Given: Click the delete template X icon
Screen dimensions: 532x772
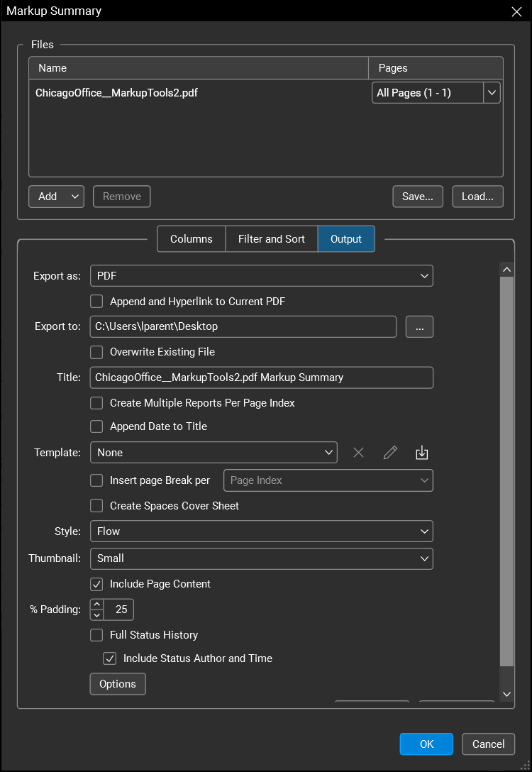Looking at the screenshot, I should (x=358, y=453).
